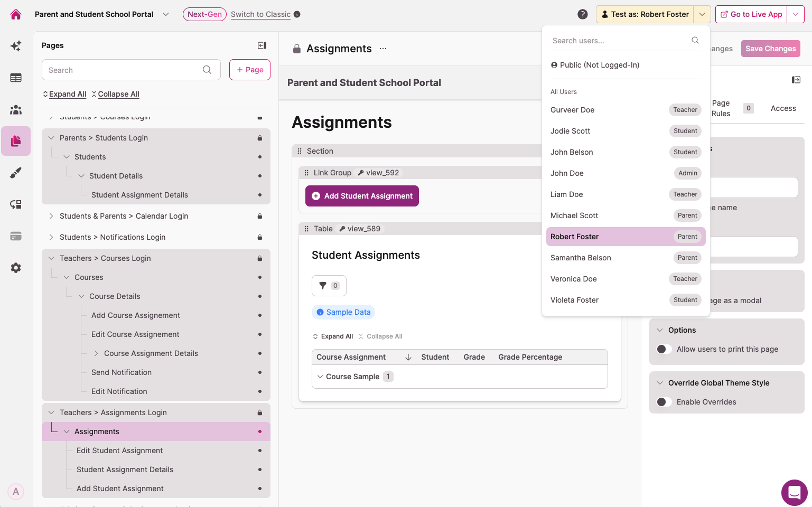Expand the Students & Parents Calendar Login page
This screenshot has height=507, width=812.
[51, 216]
